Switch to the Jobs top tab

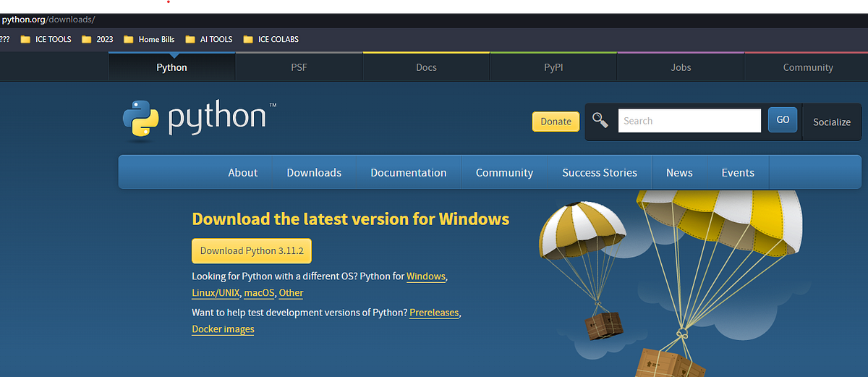click(681, 67)
